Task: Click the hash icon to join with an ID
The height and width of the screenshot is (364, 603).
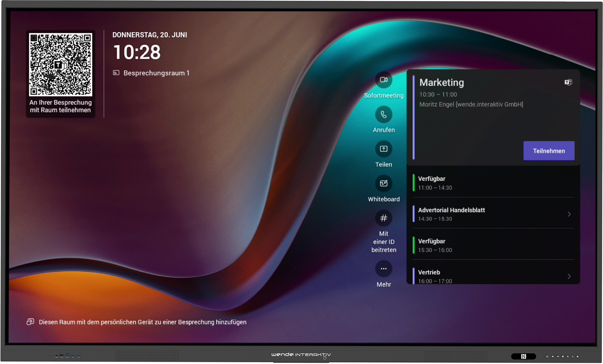Action: coord(383,218)
